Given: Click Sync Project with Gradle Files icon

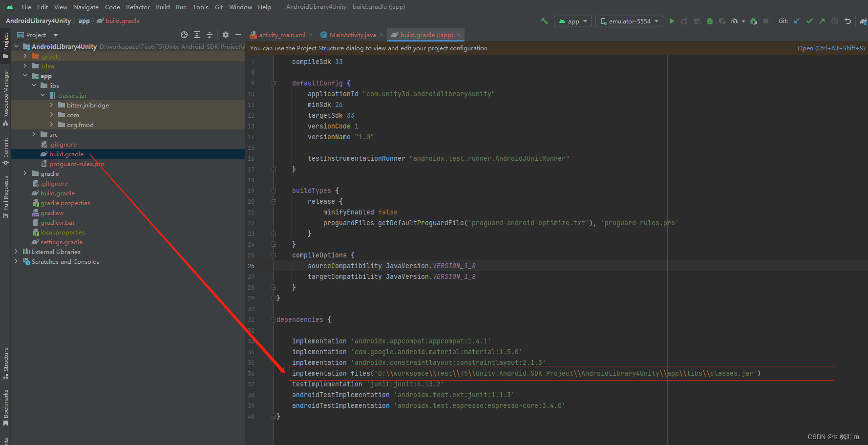Looking at the screenshot, I should [x=863, y=21].
